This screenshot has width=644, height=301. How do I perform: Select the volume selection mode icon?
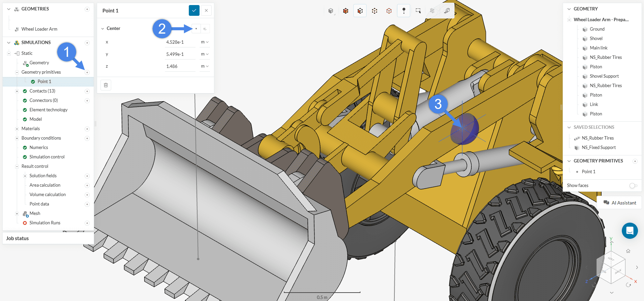click(x=346, y=11)
